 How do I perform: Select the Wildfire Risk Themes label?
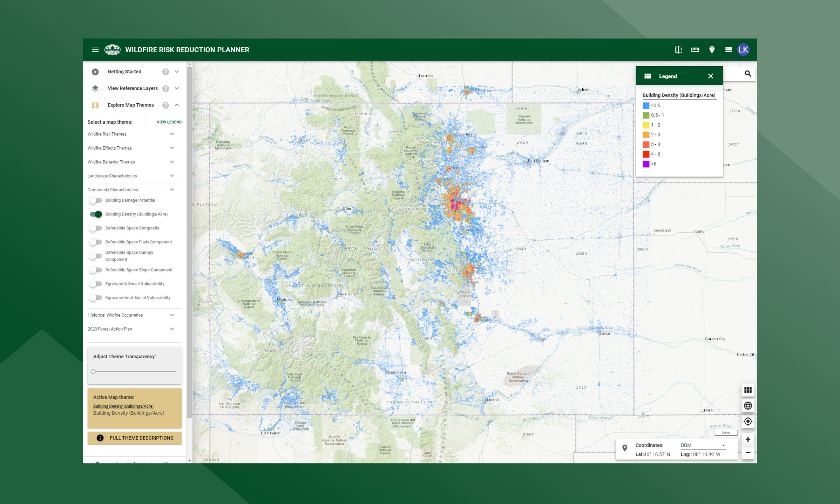(107, 134)
